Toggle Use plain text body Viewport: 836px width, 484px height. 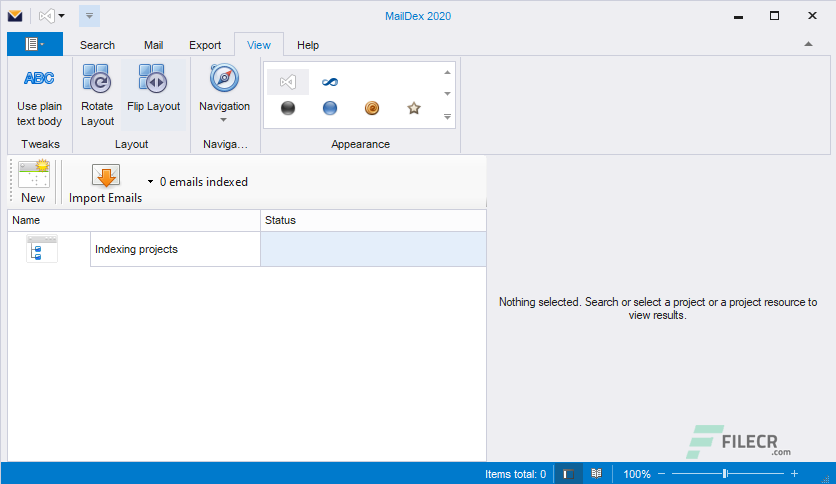[39, 95]
